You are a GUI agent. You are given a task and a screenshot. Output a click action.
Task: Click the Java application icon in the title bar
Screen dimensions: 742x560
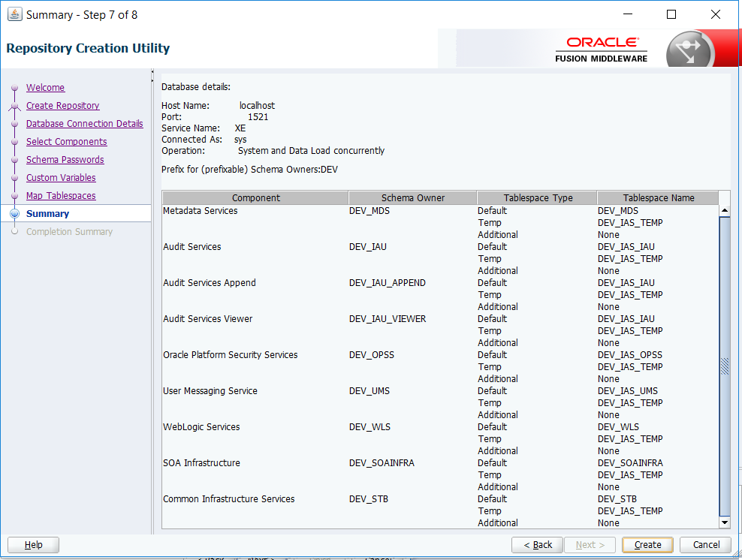pos(14,14)
